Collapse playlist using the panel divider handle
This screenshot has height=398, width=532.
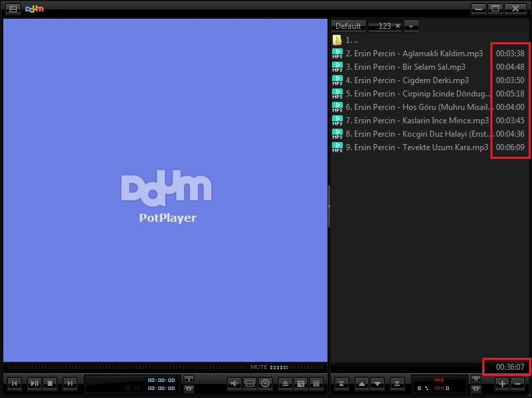[329, 206]
